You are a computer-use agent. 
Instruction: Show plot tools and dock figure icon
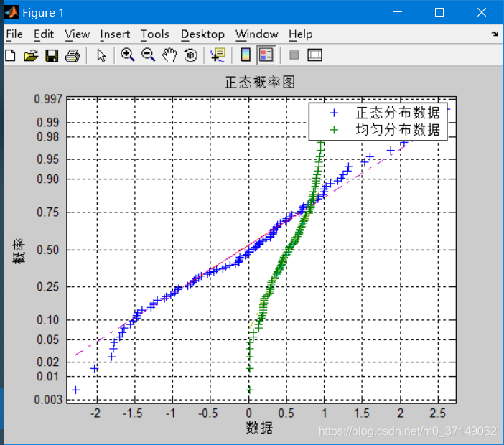(314, 55)
